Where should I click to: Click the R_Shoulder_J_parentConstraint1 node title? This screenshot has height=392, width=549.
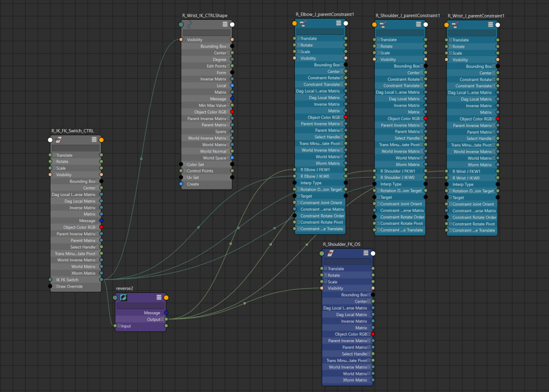click(x=407, y=16)
